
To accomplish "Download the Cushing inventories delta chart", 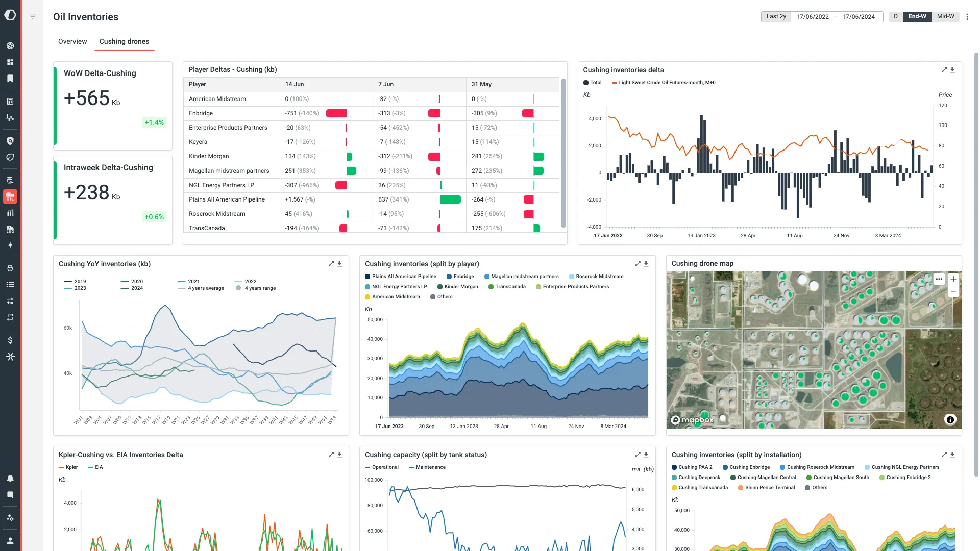I will pos(952,70).
